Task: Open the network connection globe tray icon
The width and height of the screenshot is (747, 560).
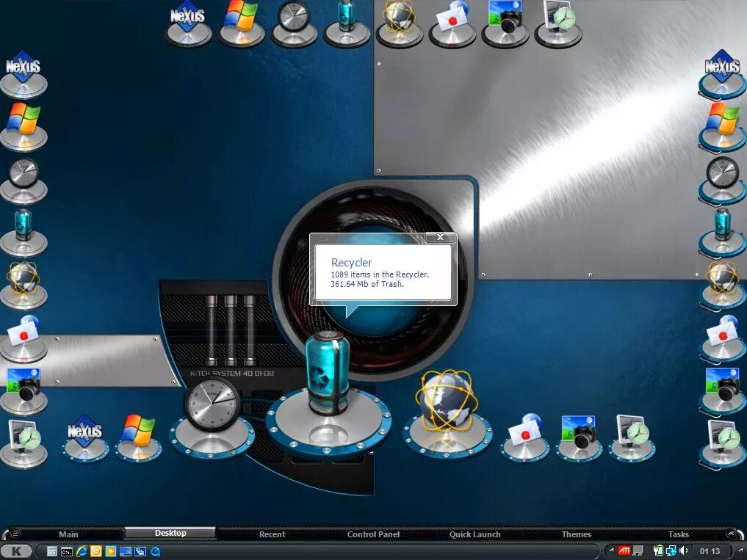Action: pyautogui.click(x=671, y=551)
